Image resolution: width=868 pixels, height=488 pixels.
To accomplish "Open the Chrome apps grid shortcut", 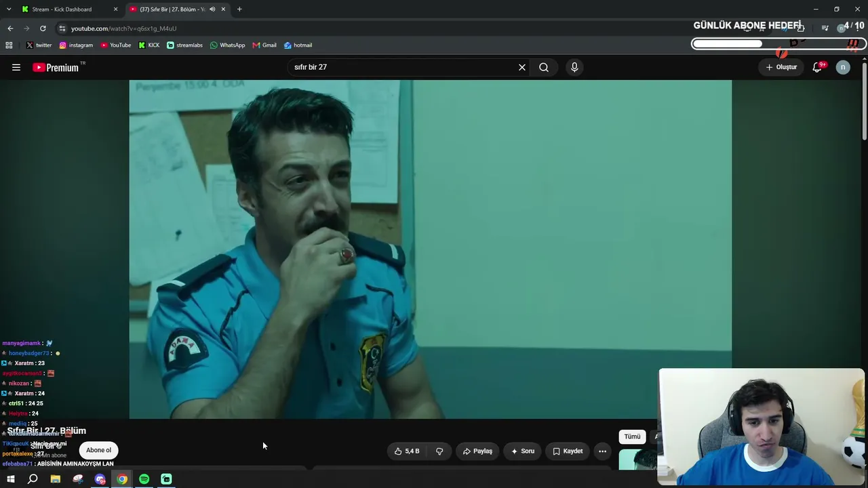I will pos(9,45).
